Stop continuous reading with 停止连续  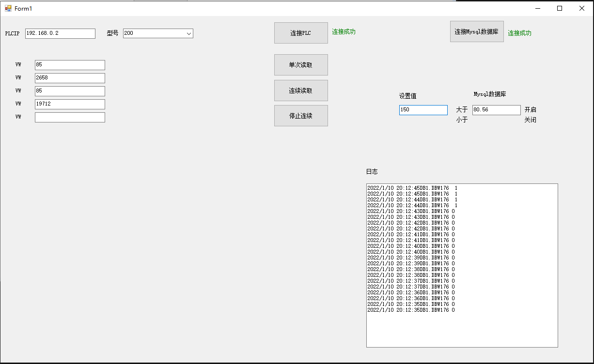click(x=301, y=116)
